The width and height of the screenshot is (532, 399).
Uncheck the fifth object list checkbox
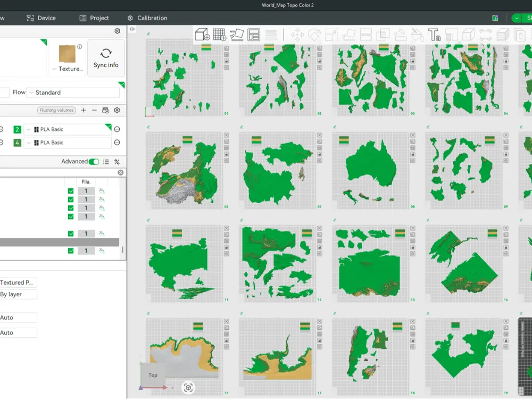(x=71, y=234)
